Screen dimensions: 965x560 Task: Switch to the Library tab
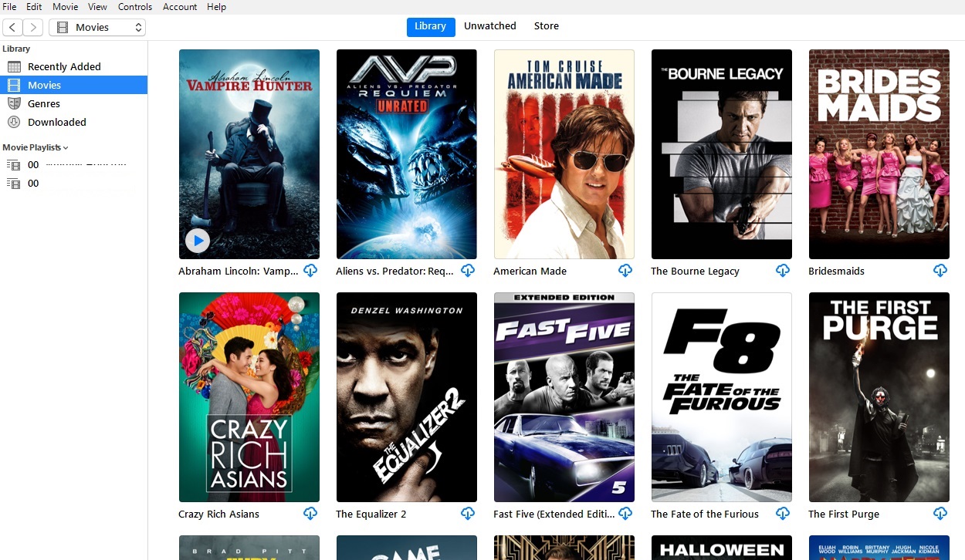(x=431, y=26)
